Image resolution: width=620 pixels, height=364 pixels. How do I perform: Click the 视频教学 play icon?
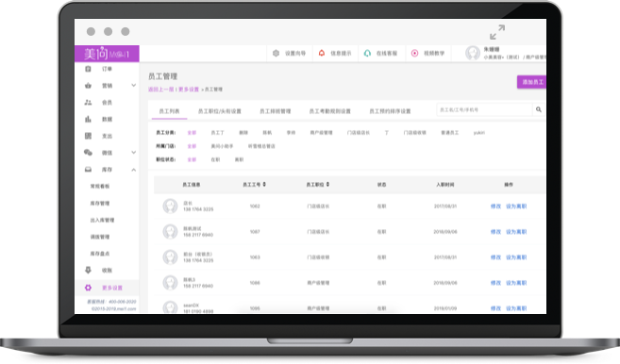coord(414,53)
